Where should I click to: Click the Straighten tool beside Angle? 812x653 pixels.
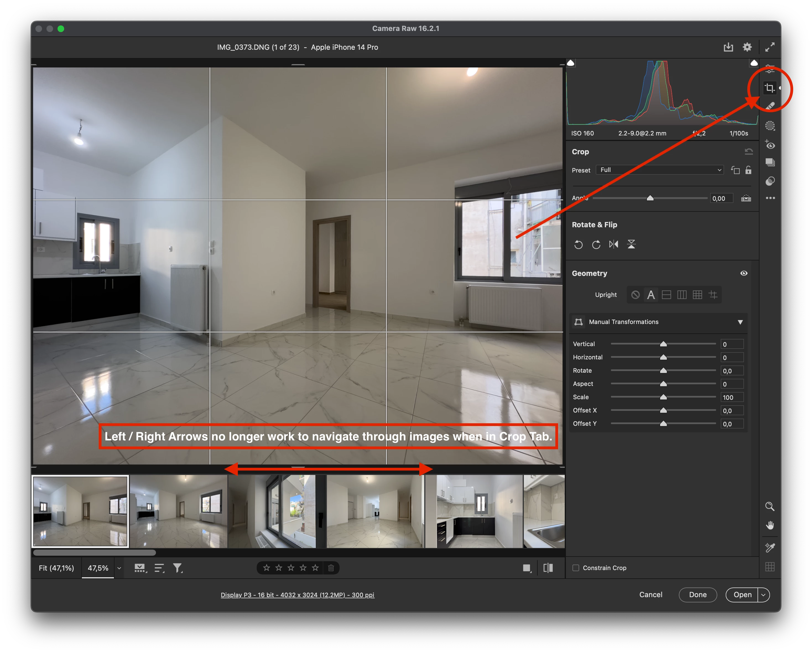coord(746,198)
